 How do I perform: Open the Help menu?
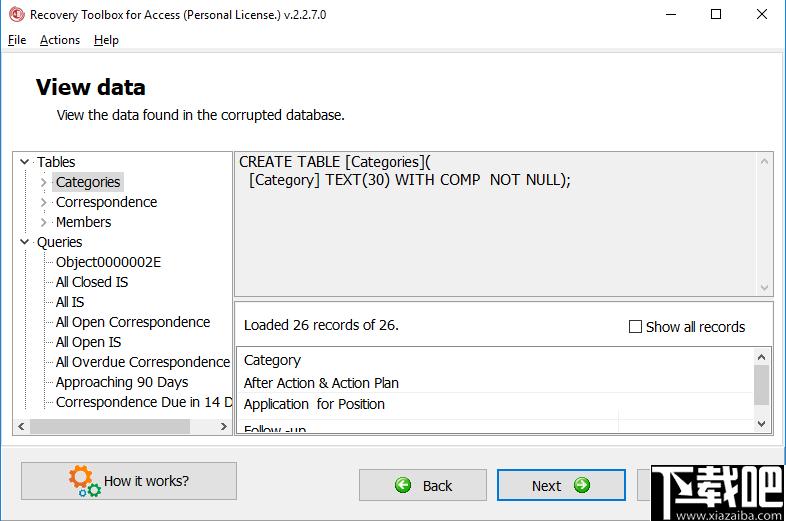[106, 40]
